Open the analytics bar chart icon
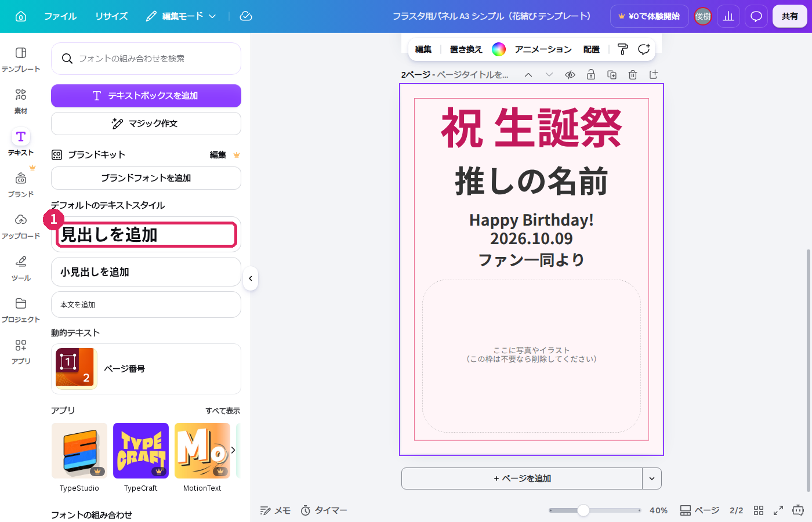The image size is (812, 522). (728, 16)
